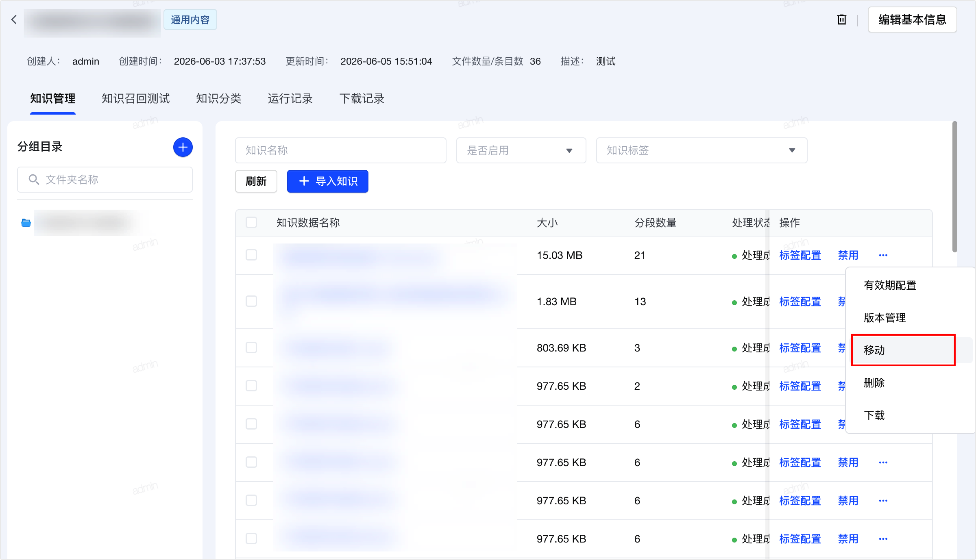Click the 分段数量 column header
The width and height of the screenshot is (976, 560).
tap(656, 223)
